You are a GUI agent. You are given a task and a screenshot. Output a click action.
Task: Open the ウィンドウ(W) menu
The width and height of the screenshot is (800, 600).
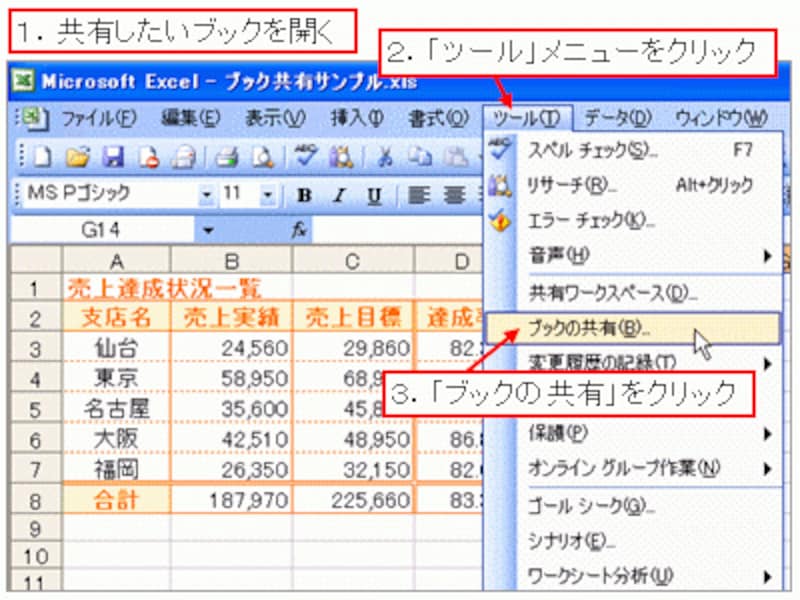721,119
